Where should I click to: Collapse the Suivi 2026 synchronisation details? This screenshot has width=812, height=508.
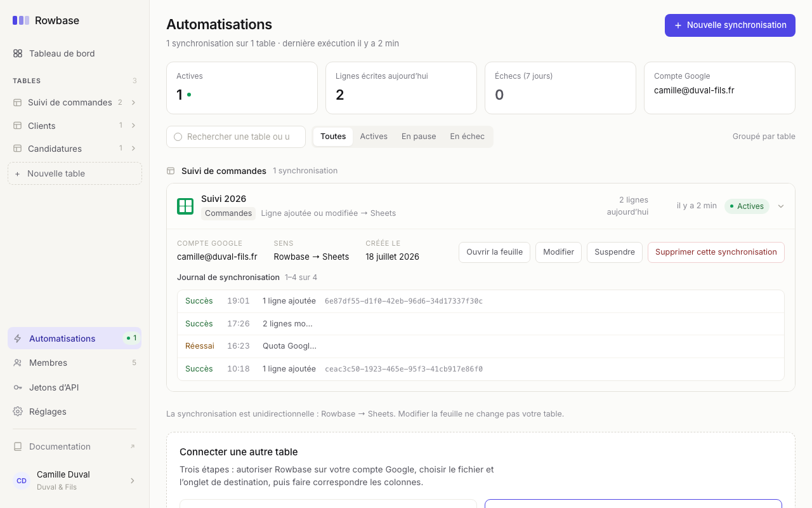point(781,206)
